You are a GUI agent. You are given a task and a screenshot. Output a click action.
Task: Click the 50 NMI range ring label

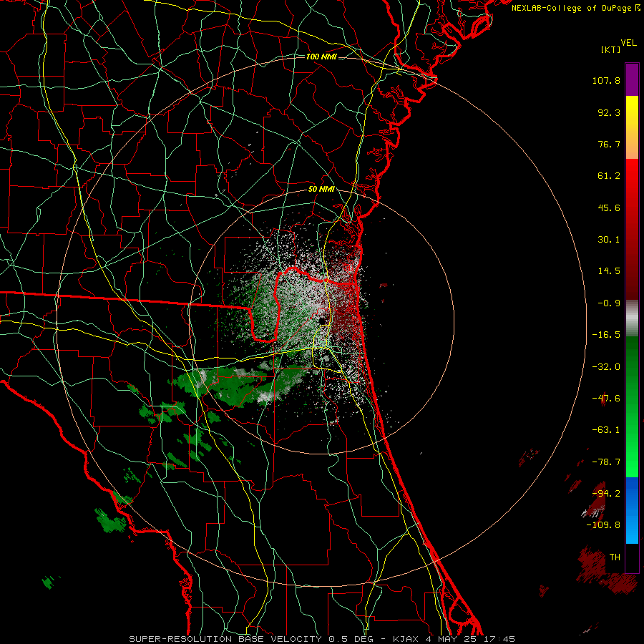321,190
